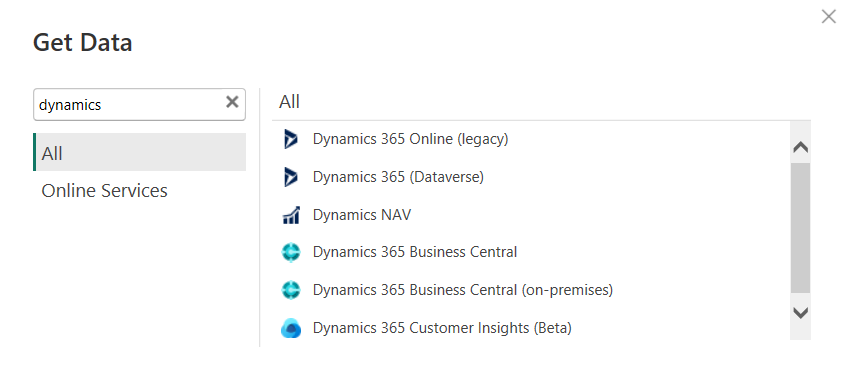Click the connector list scroll up arrow

point(800,147)
